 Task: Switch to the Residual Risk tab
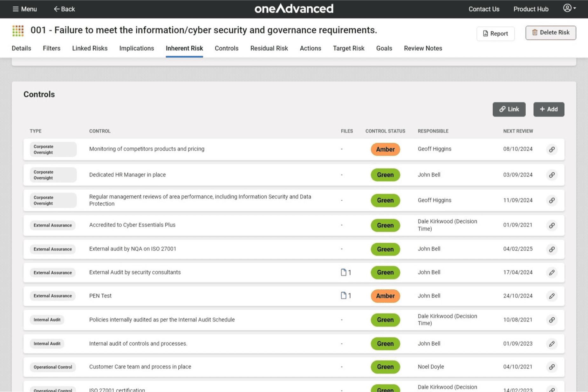(x=269, y=48)
